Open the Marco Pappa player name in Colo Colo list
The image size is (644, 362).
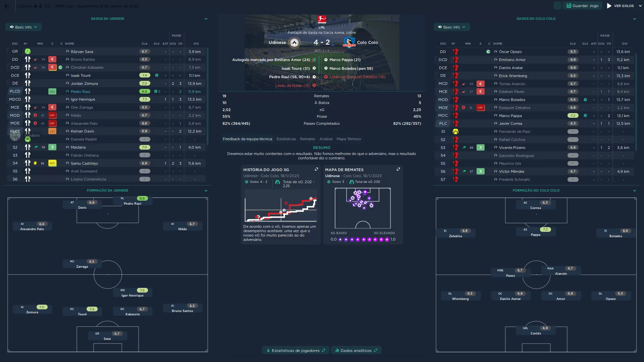(510, 116)
